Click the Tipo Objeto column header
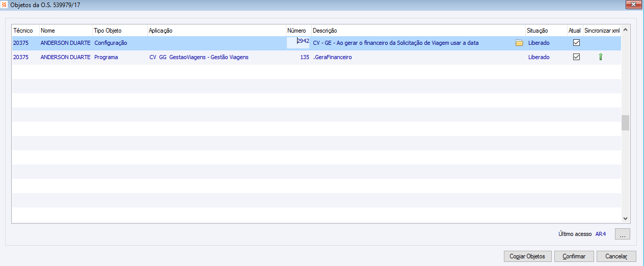This screenshot has height=266, width=644. pos(120,31)
